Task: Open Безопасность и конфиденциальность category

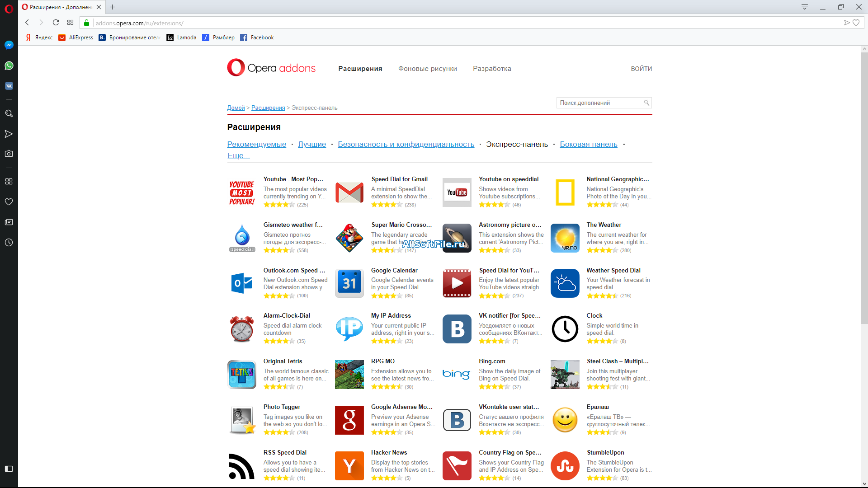Action: (x=406, y=144)
